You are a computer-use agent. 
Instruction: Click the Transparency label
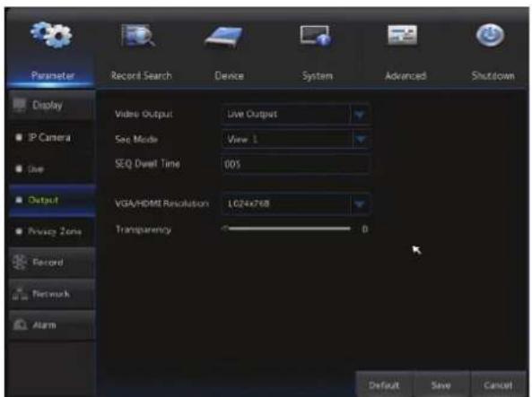144,229
